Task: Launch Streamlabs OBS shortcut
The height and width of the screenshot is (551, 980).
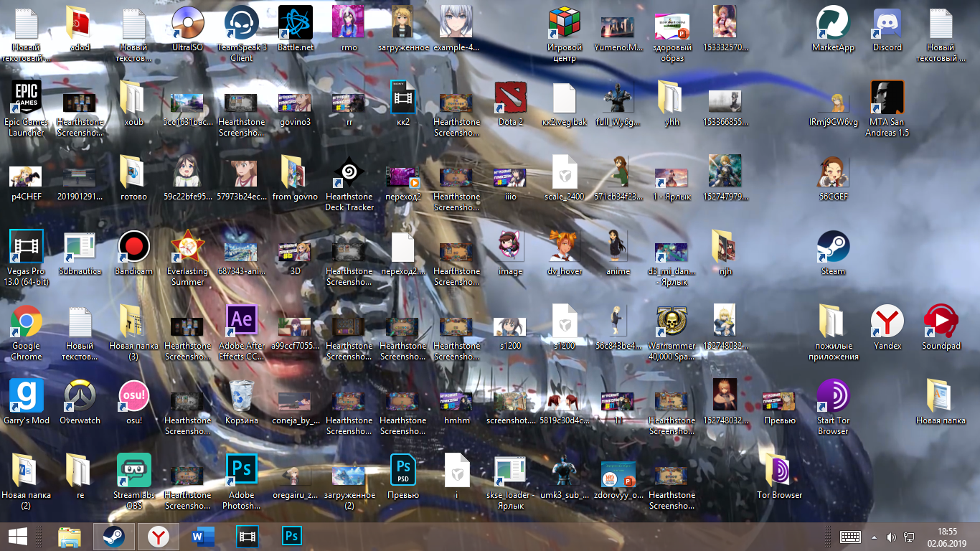Action: (134, 471)
